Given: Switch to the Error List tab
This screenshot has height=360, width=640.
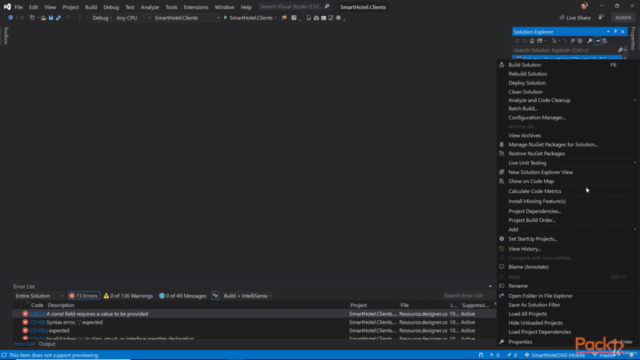Looking at the screenshot, I should [x=24, y=344].
